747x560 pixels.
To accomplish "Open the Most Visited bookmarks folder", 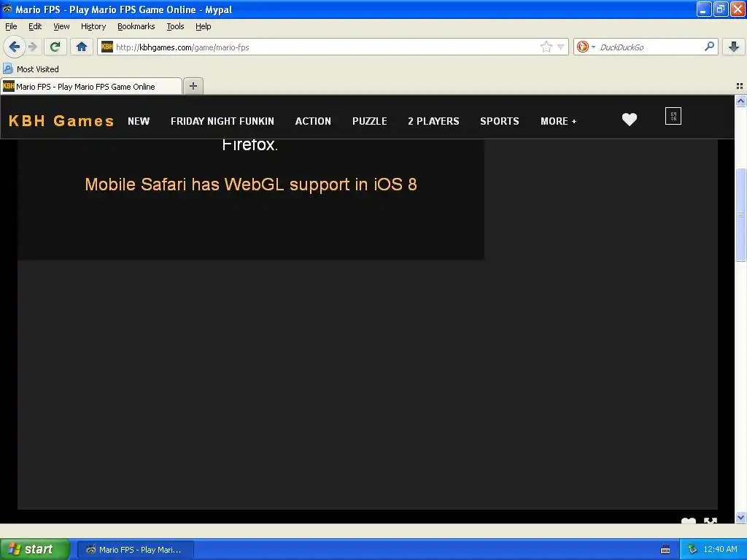I will 31,69.
